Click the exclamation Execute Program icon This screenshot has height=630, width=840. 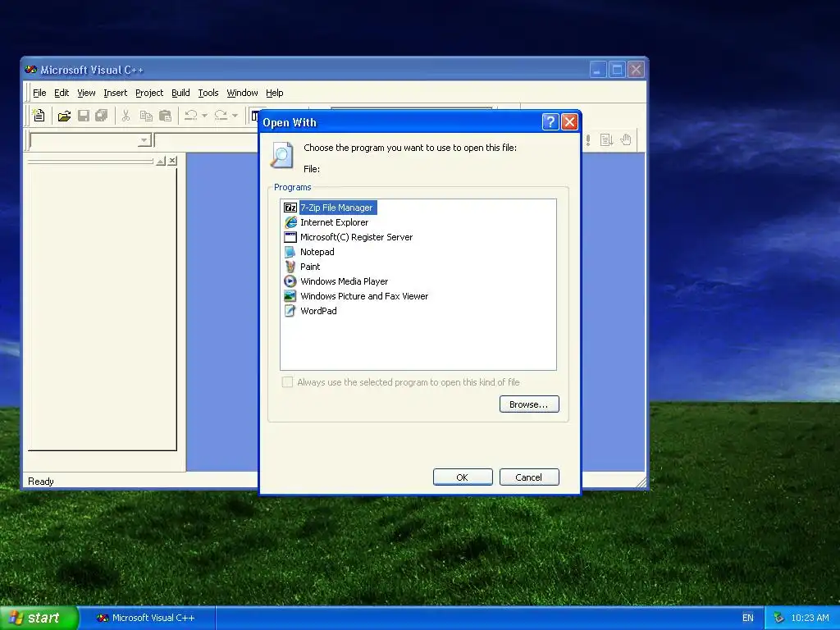tap(588, 140)
